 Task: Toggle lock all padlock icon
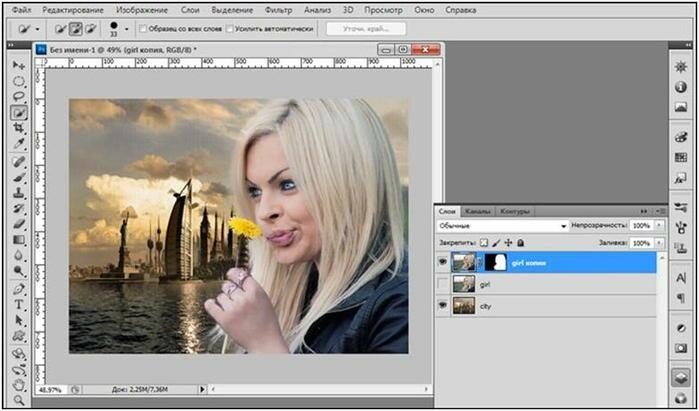pyautogui.click(x=520, y=243)
